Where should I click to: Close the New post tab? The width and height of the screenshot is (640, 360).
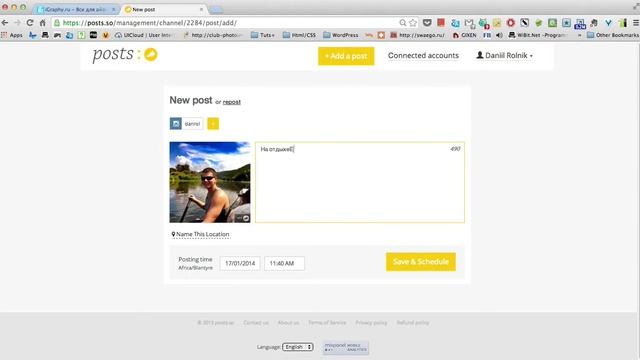(201, 9)
